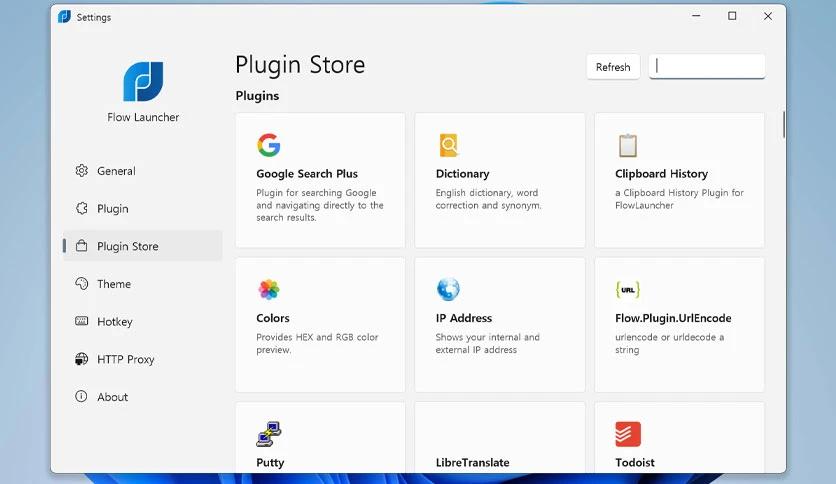Click the Plugin puzzle piece icon
This screenshot has width=836, height=484.
82,208
